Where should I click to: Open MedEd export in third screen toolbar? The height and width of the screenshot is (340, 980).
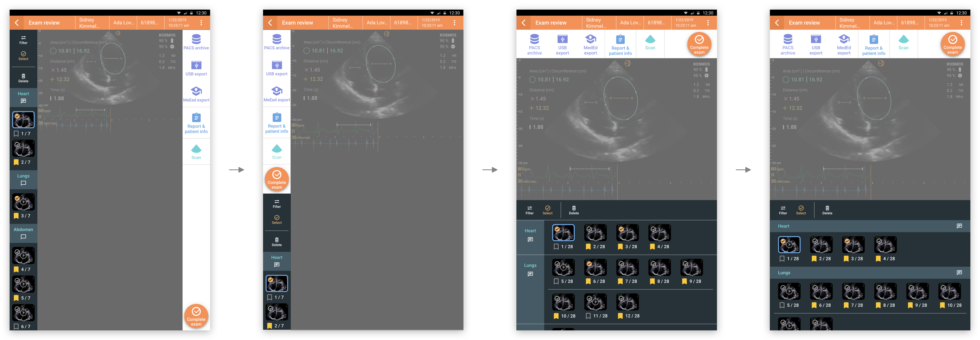coord(590,45)
